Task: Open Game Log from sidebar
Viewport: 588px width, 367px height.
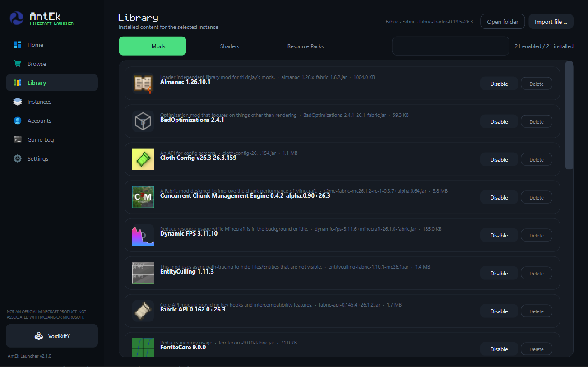Action: click(x=52, y=139)
